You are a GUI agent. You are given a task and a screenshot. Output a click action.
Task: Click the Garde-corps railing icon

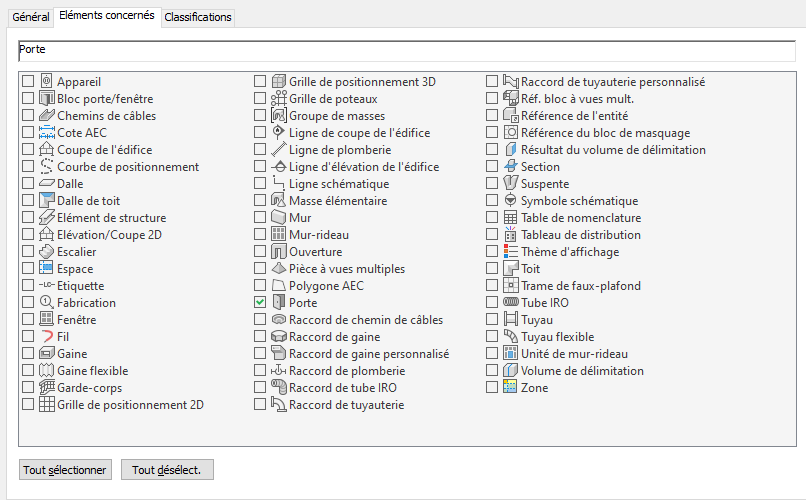46,388
